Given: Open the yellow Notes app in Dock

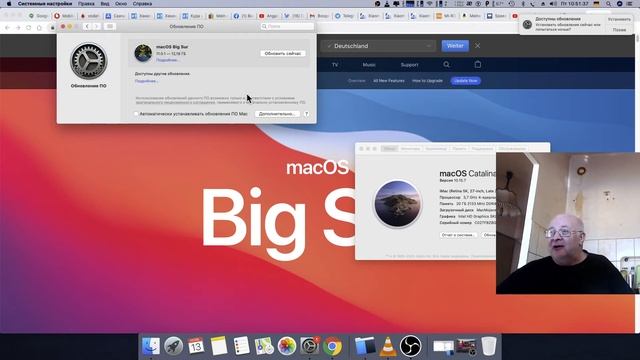Looking at the screenshot, I should pyautogui.click(x=219, y=346).
